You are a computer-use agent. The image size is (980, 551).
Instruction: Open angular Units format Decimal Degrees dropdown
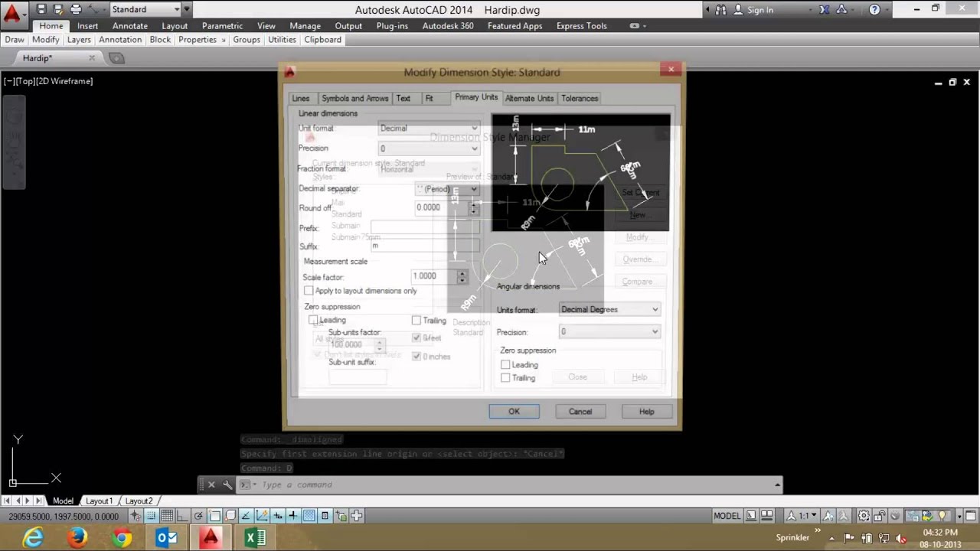(x=609, y=309)
